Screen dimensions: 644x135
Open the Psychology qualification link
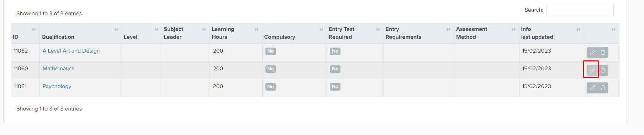[57, 86]
